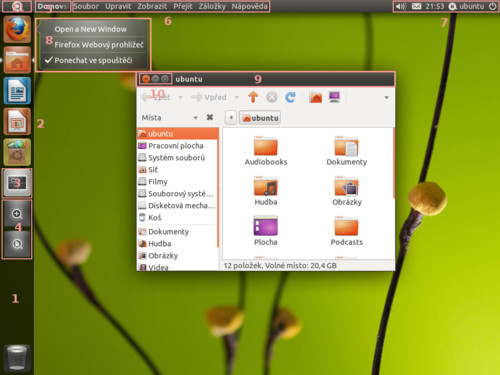Open the Zobrazit menu

point(152,6)
